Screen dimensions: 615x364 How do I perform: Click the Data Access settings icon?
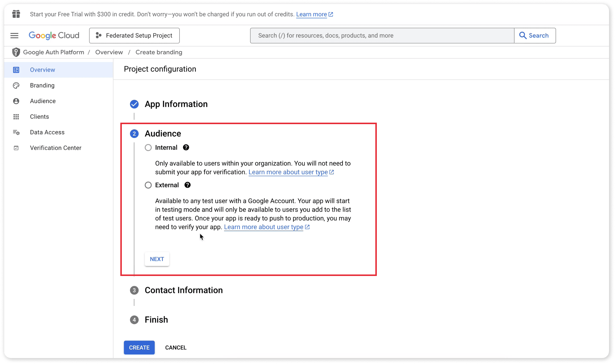click(x=16, y=132)
